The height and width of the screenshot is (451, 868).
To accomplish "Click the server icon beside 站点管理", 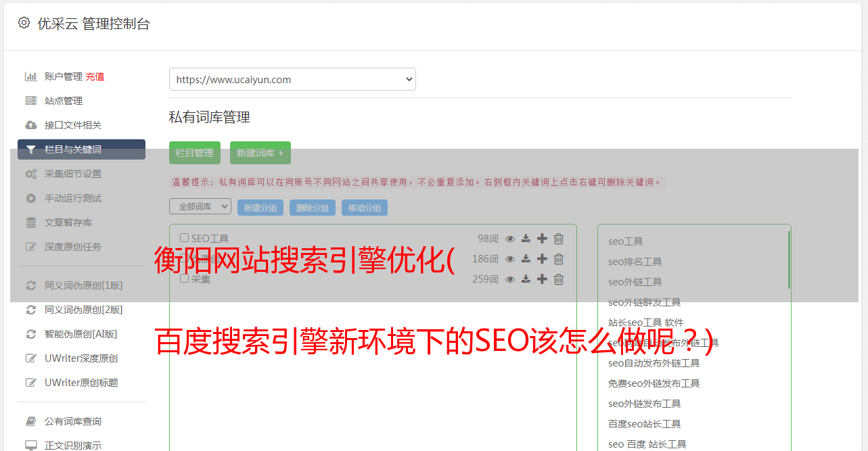I will (30, 101).
